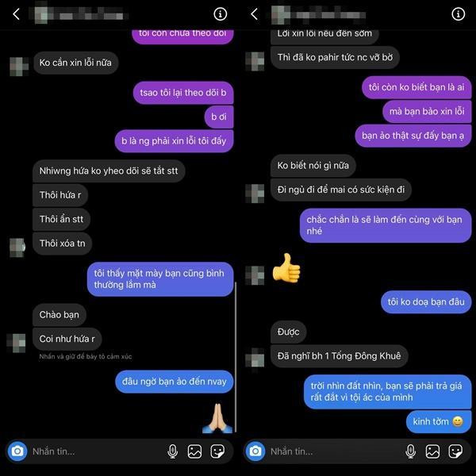Select the 'Ko cần xin lỗi nữa' message
Viewport: 476px width, 476px height.
coord(75,63)
